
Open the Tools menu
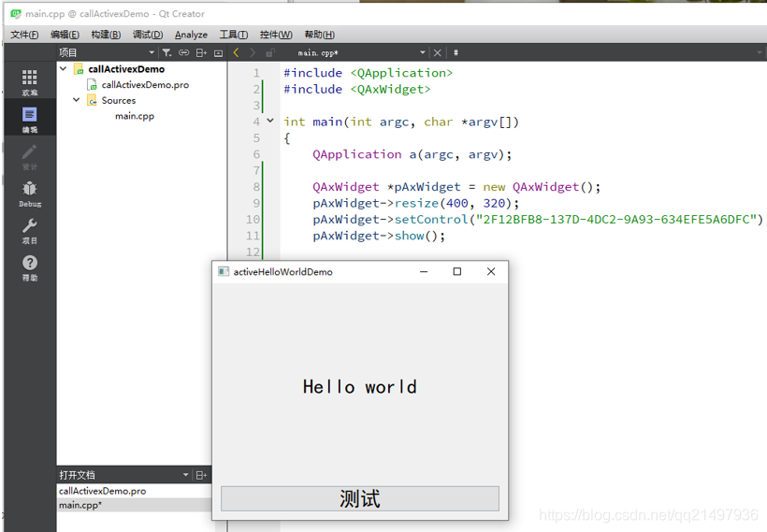pyautogui.click(x=233, y=35)
